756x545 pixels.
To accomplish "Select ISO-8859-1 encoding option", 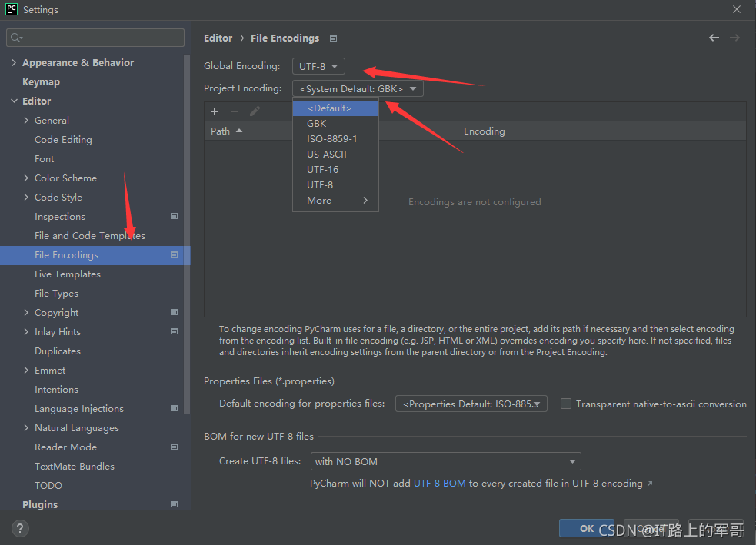I will [335, 139].
